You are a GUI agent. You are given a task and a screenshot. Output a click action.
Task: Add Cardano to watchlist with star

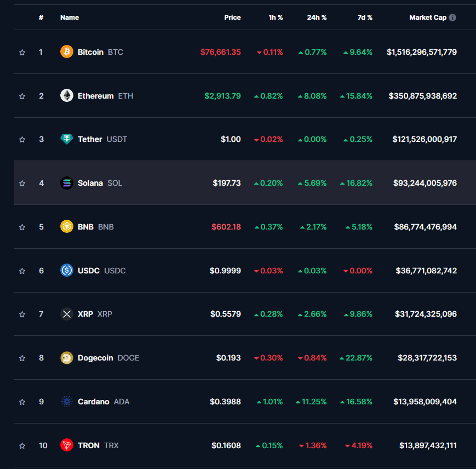coord(22,402)
